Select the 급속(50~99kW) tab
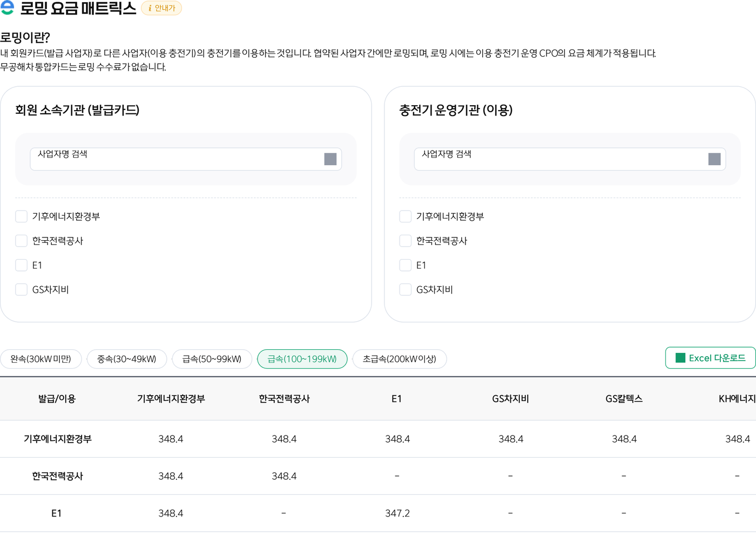 pos(212,359)
